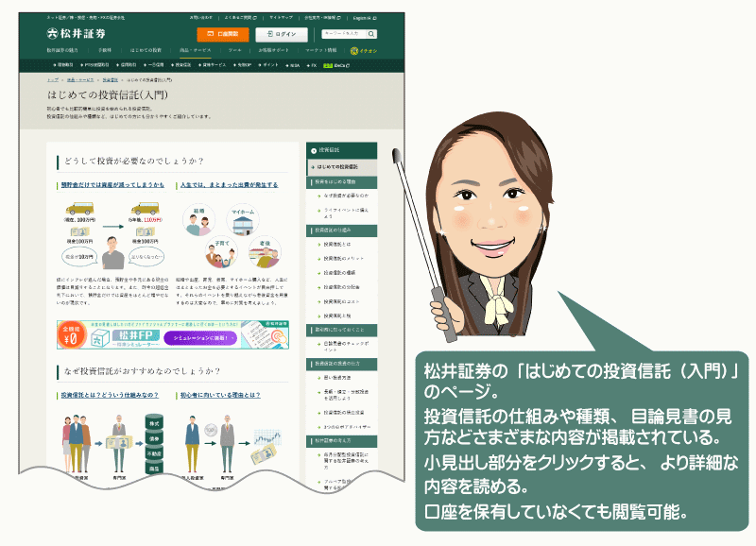Viewport: 756px width, 546px height.
Task: Click the 子育て family circle illustration
Action: tap(221, 252)
